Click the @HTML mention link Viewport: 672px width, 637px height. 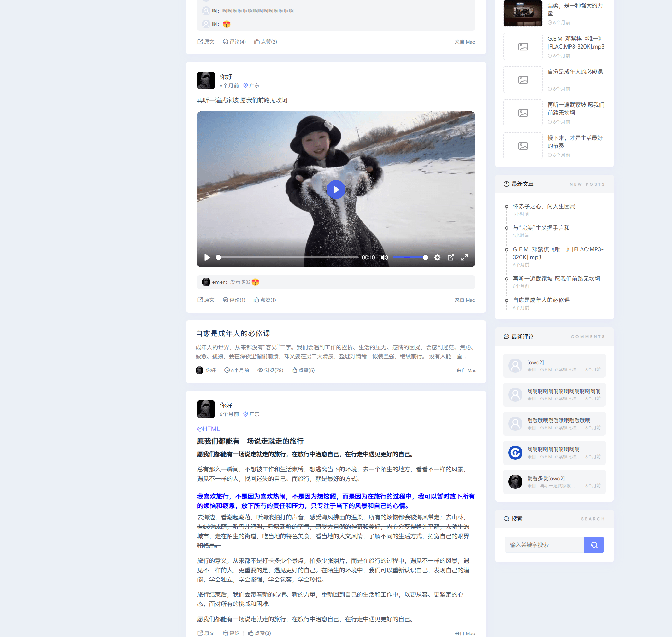click(208, 429)
